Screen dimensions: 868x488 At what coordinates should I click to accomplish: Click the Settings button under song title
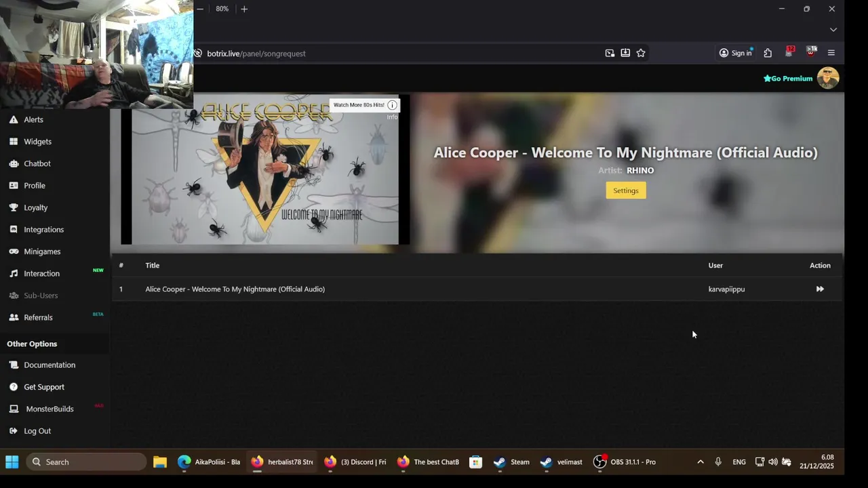(626, 190)
